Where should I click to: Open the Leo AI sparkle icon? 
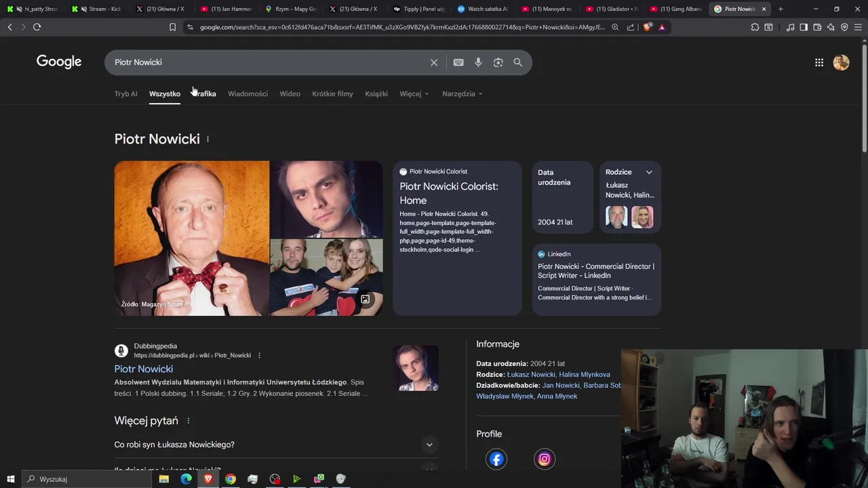coord(831,27)
